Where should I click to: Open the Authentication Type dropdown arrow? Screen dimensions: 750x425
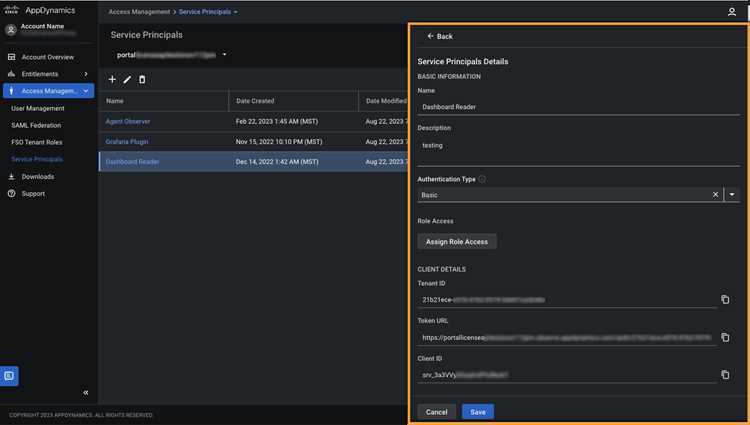[732, 195]
